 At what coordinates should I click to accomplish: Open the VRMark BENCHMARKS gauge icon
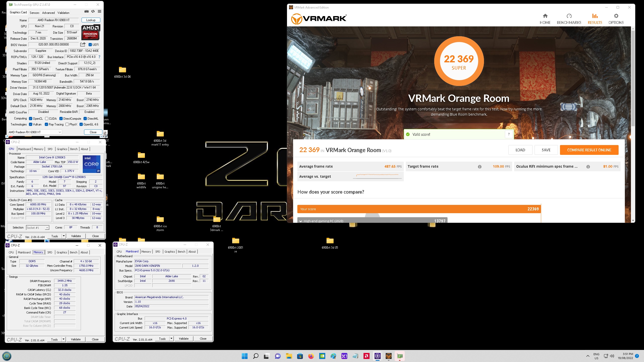(x=569, y=16)
